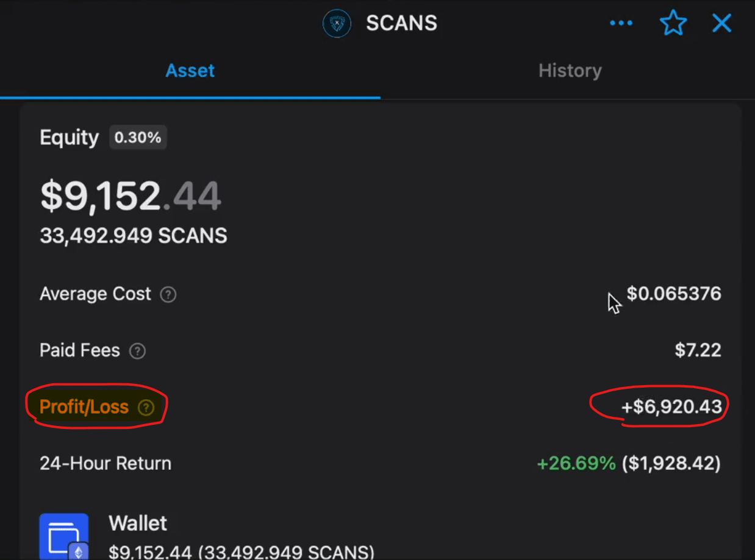The height and width of the screenshot is (560, 755).
Task: Open the Wallet holdings row
Action: pyautogui.click(x=366, y=536)
